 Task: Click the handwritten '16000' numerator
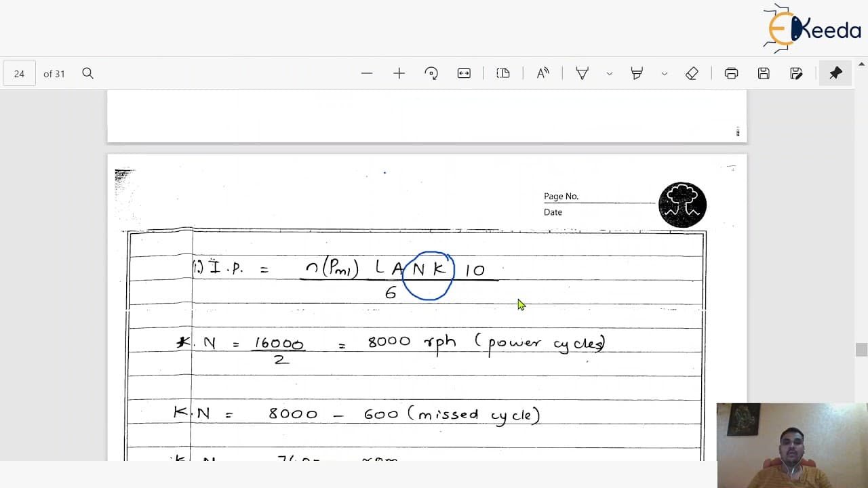pyautogui.click(x=279, y=344)
